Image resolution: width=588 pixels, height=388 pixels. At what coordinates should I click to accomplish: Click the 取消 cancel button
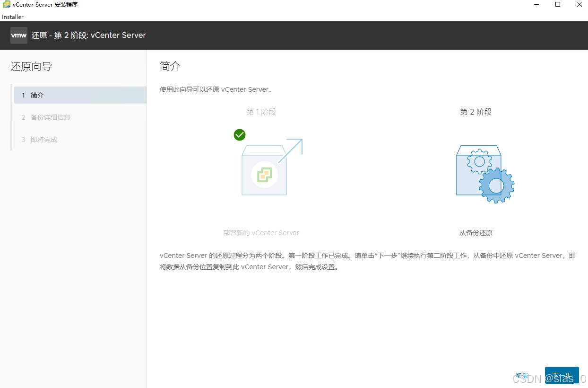[x=522, y=375]
